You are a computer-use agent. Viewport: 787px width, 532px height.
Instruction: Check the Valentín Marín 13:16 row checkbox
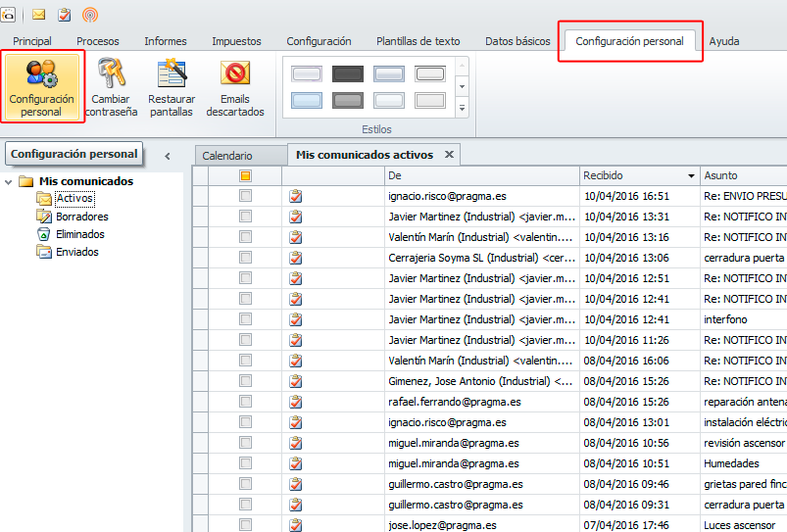click(245, 237)
